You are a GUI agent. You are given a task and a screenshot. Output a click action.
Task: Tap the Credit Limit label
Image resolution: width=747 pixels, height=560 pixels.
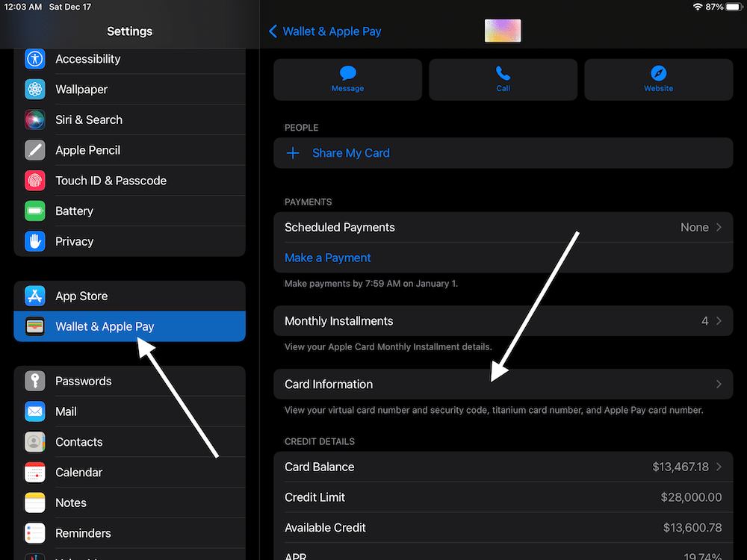click(314, 497)
